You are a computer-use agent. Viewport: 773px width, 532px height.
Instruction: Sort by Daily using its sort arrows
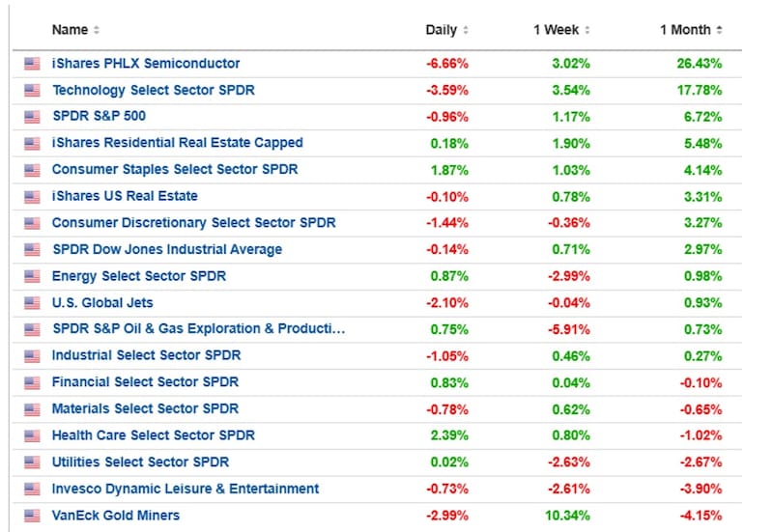(x=466, y=30)
